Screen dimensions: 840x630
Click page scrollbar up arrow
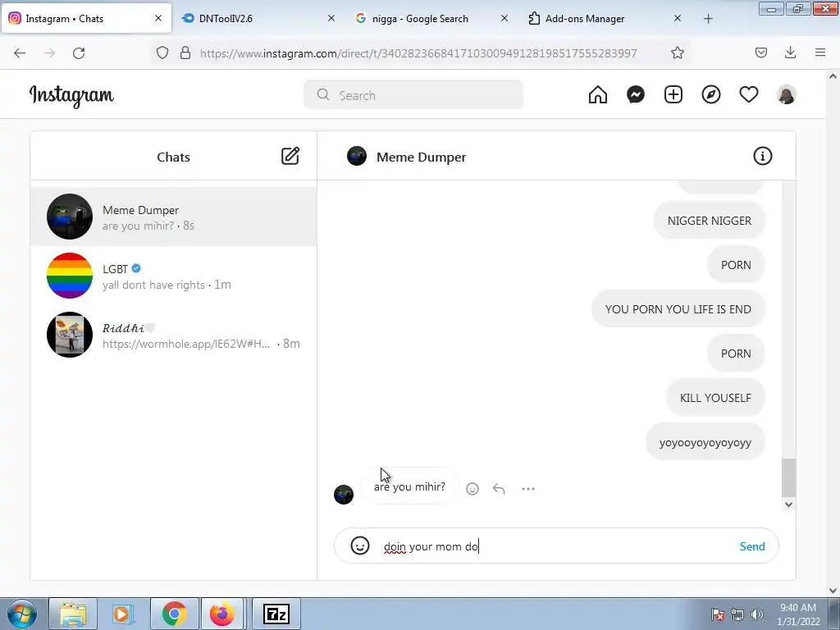tap(833, 76)
